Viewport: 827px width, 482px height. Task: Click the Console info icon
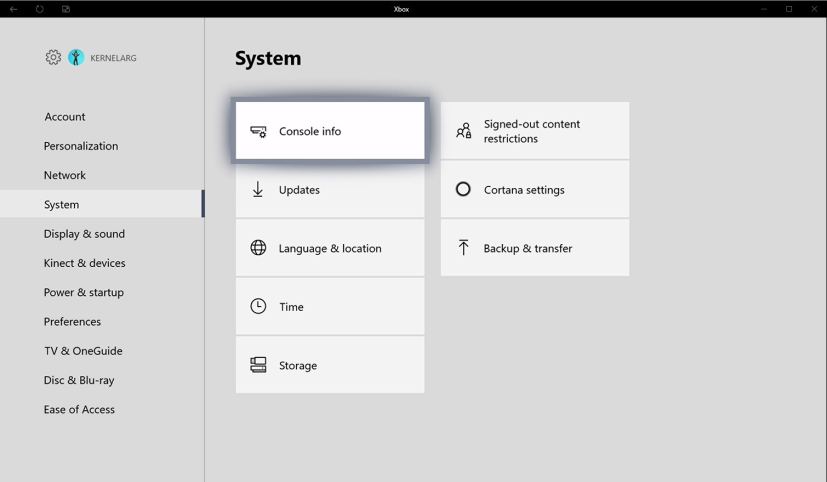point(258,131)
